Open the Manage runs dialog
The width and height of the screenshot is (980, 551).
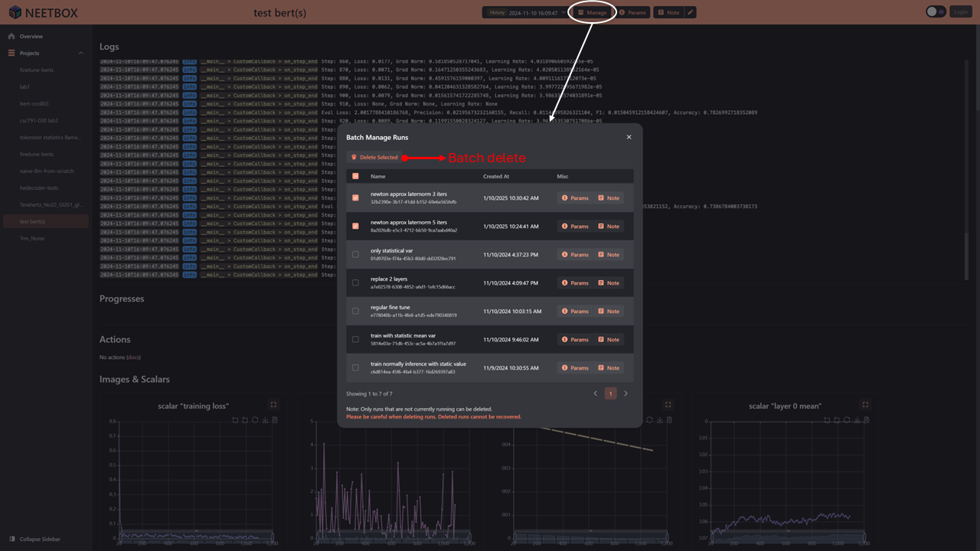[x=592, y=12]
